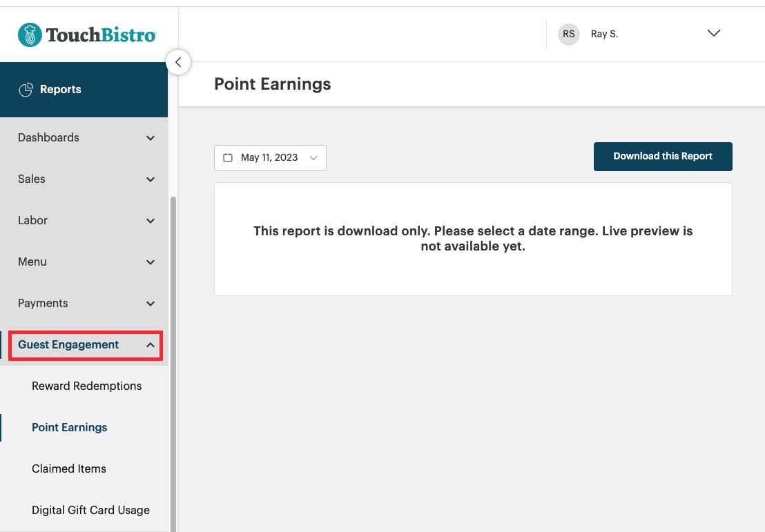Click the sidebar scrollbar
The image size is (765, 532).
click(x=173, y=290)
